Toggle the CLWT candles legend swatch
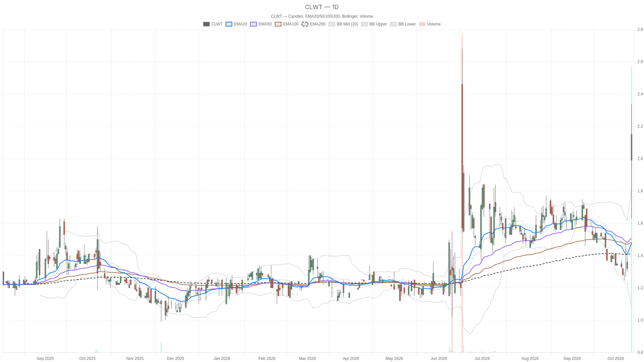Viewport: 644px width, 362px height. [x=206, y=24]
